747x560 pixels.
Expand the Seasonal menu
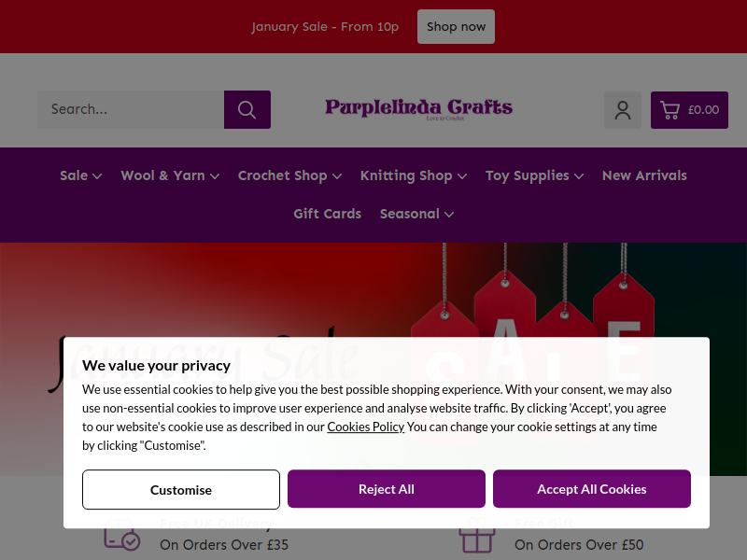416,214
